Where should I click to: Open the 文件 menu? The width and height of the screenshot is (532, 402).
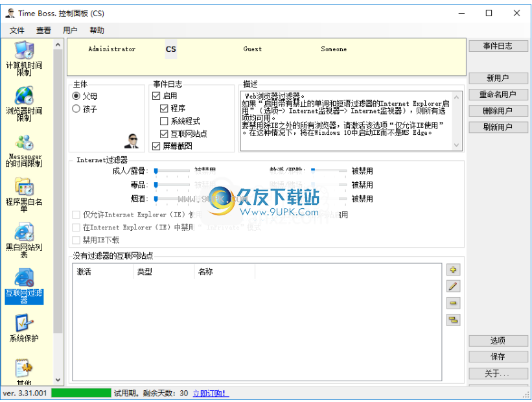pos(17,30)
